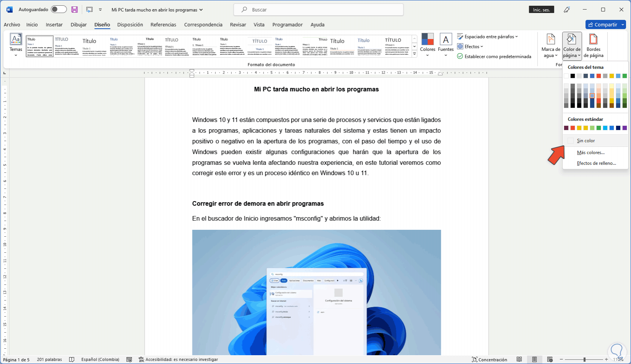Open the Programador tab
This screenshot has width=631, height=364.
tap(288, 24)
